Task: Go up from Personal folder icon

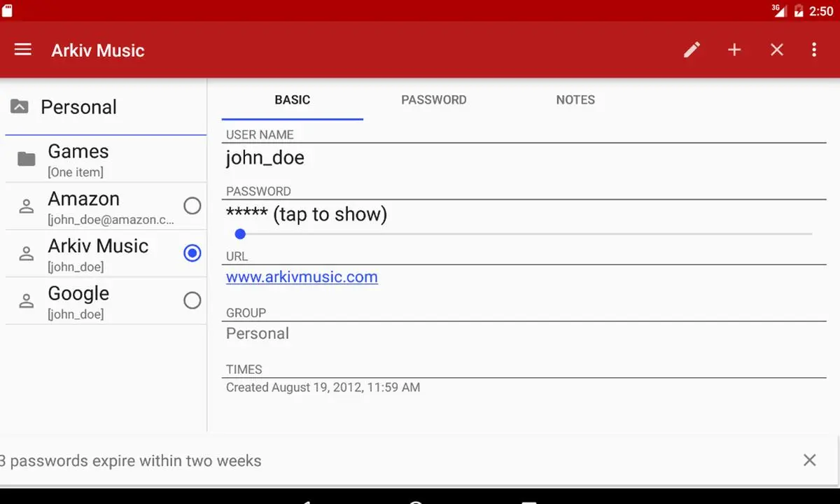Action: pos(20,107)
